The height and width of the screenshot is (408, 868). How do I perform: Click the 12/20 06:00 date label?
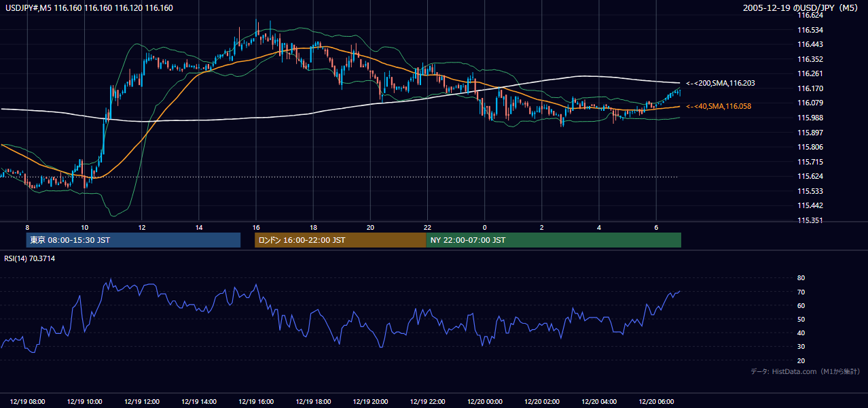point(656,402)
